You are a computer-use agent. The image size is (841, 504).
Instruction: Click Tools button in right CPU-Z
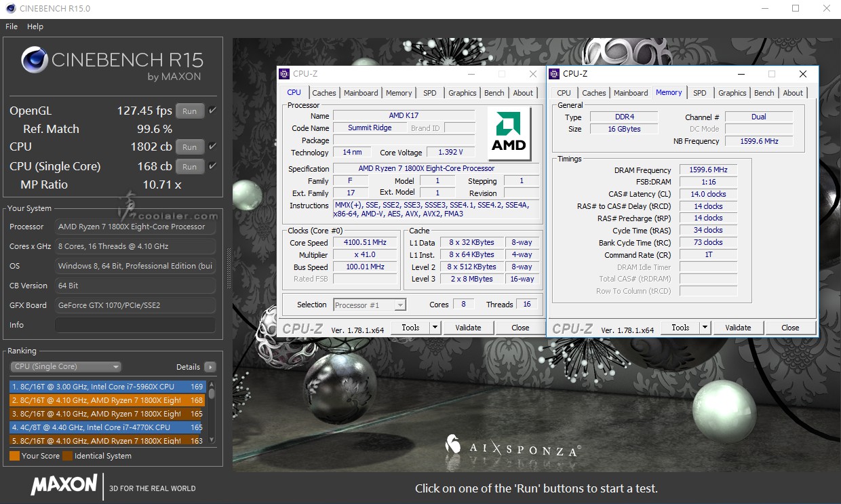(x=680, y=328)
